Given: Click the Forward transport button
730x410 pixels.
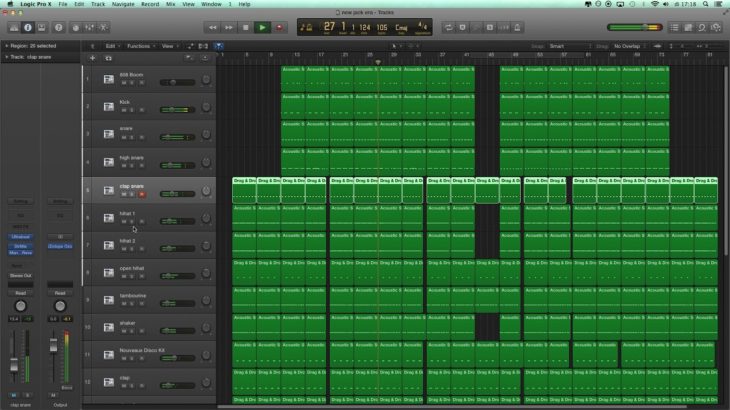Looking at the screenshot, I should click(229, 27).
